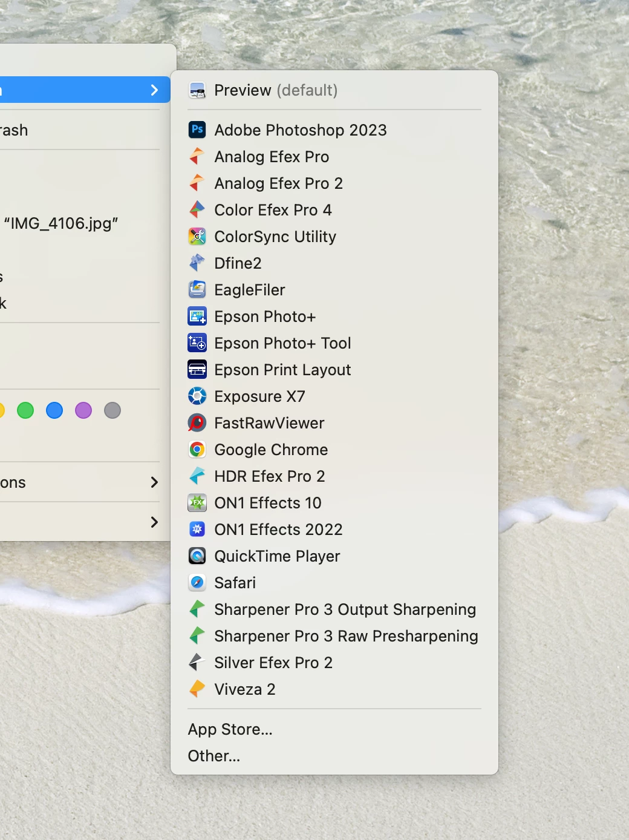Click the FastRawViewer icon

197,422
